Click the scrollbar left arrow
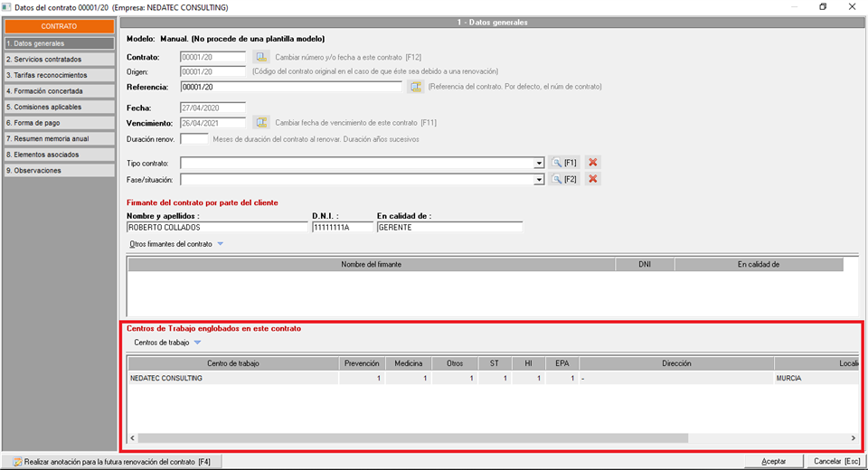Viewport: 868px width, 470px height. point(132,437)
